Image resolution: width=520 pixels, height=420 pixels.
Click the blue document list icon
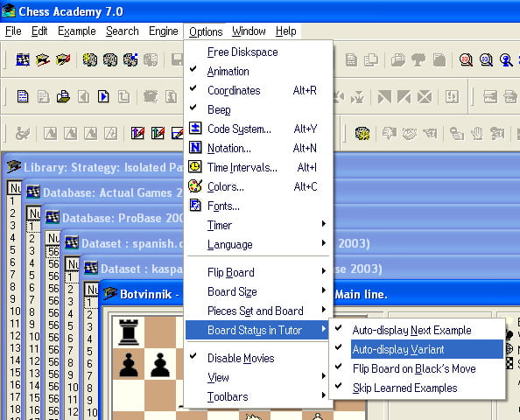pyautogui.click(x=23, y=96)
